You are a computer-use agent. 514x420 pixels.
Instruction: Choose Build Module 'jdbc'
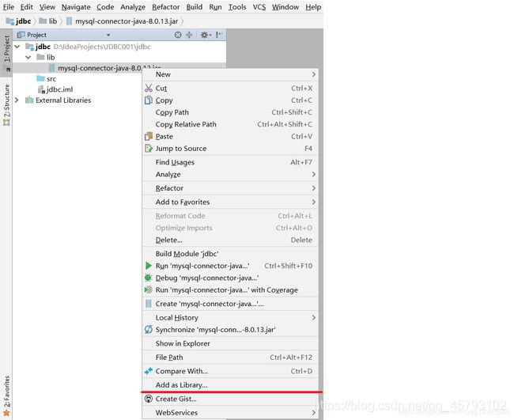pos(230,254)
